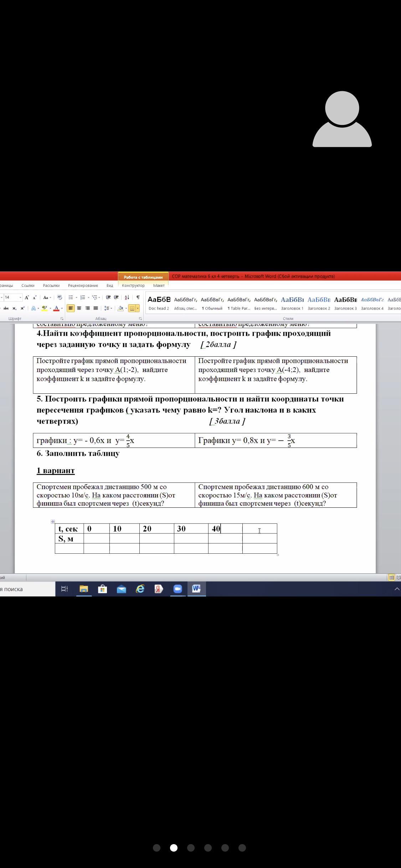
Task: Toggle center alignment
Action: click(79, 308)
